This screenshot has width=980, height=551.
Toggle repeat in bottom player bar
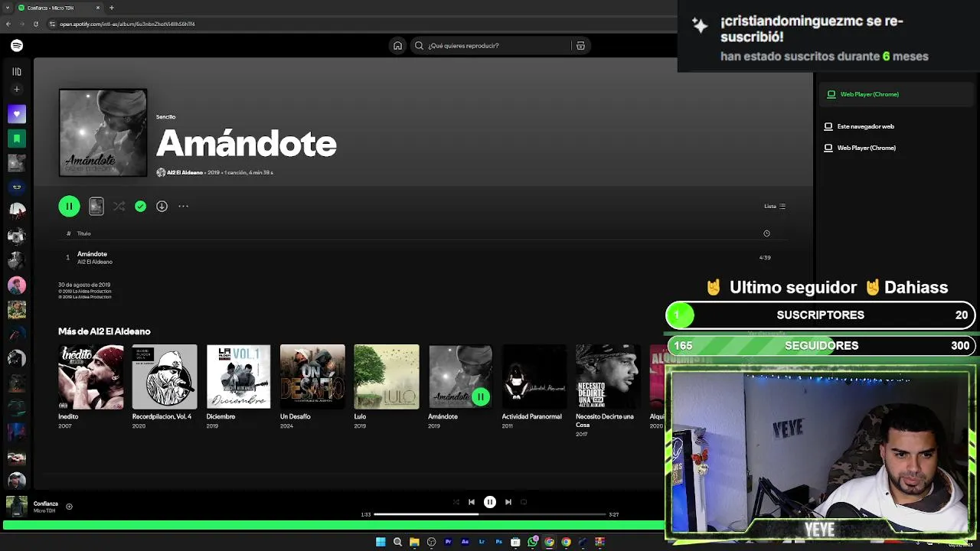pos(524,502)
